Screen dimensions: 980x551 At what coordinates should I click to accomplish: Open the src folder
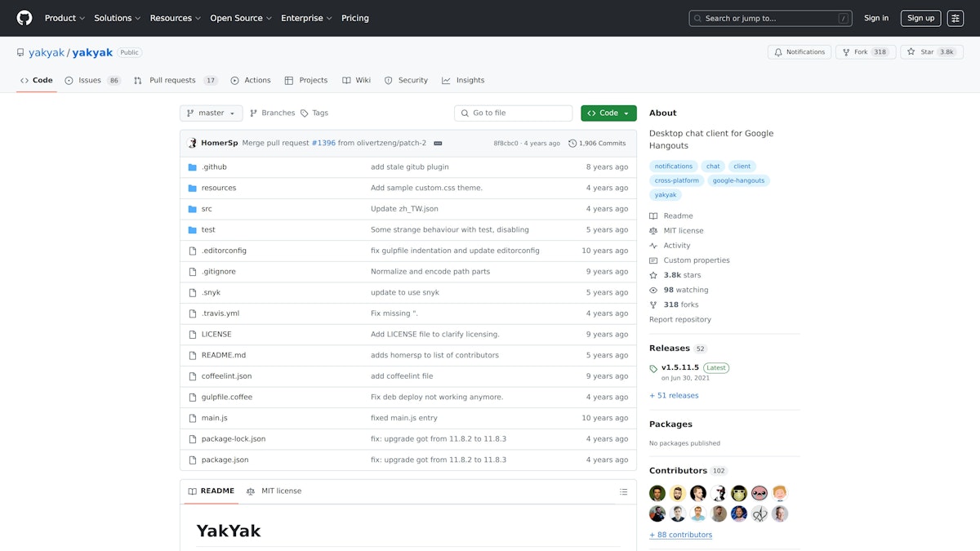pyautogui.click(x=207, y=208)
